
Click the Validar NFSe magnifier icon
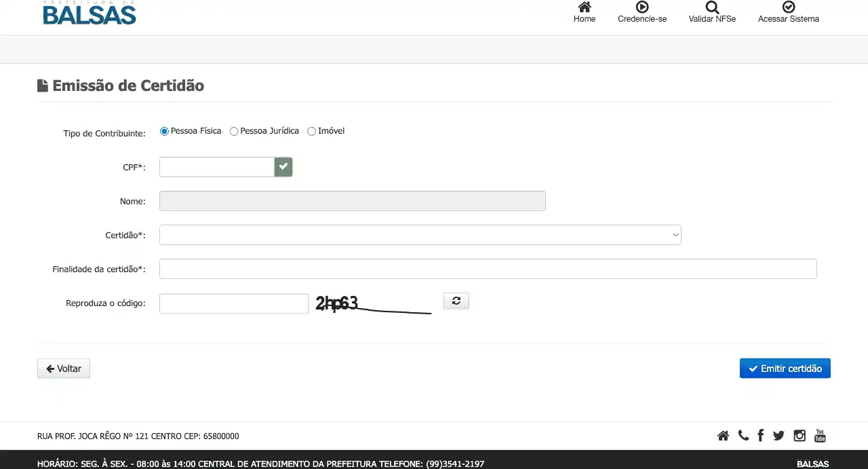(x=711, y=7)
